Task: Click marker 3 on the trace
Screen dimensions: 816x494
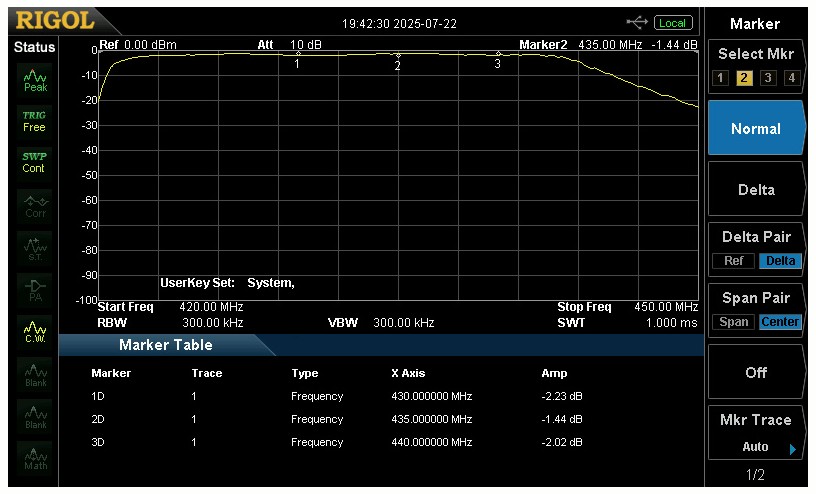Action: tap(498, 55)
